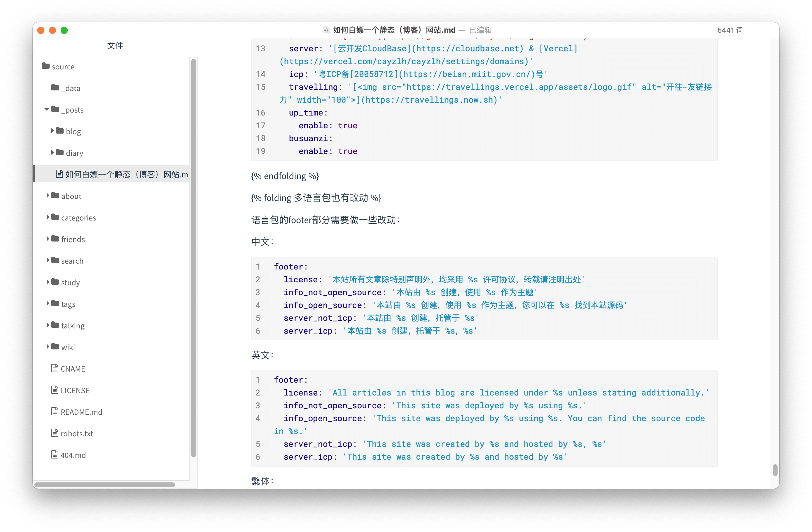Expand the friends folder arrow
Screen dimensions: 812x532
[48, 239]
